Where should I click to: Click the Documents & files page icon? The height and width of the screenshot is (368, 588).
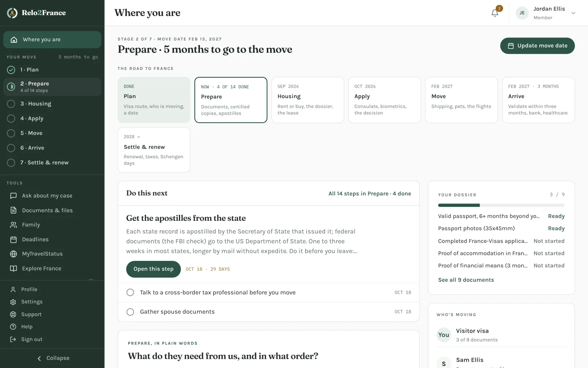tap(14, 210)
